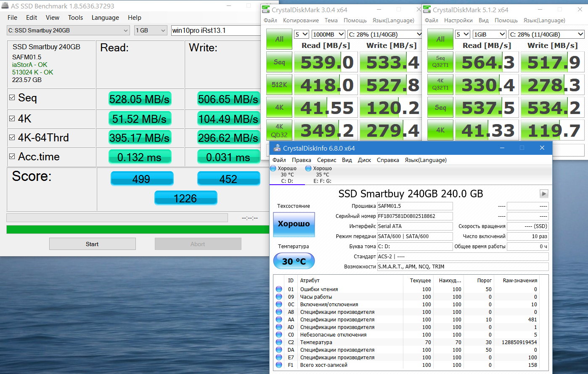This screenshot has width=588, height=374.
Task: Start the AS SSD benchmark
Action: click(x=93, y=244)
